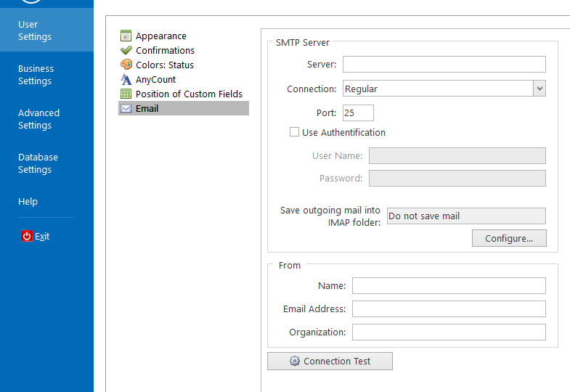Click the SMTP Server input field

click(444, 64)
